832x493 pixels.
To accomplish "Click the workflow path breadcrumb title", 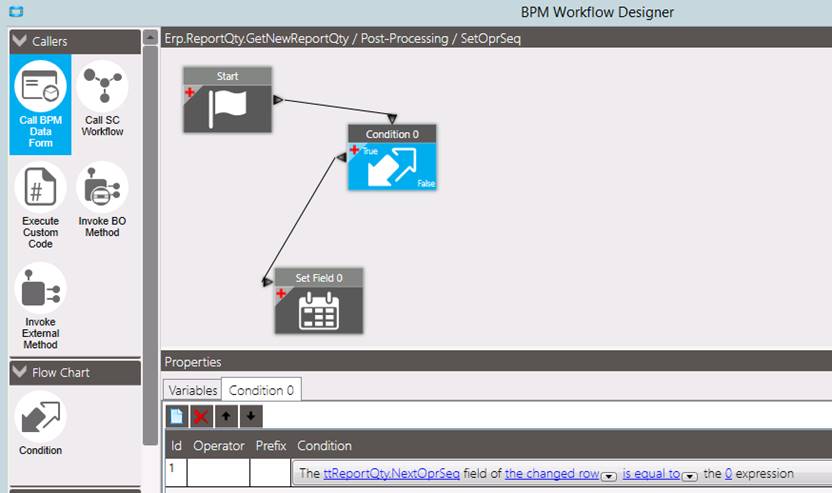I will click(x=343, y=38).
